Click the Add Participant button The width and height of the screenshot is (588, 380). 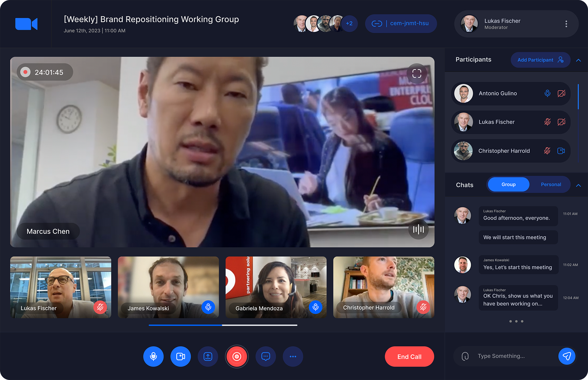point(540,60)
